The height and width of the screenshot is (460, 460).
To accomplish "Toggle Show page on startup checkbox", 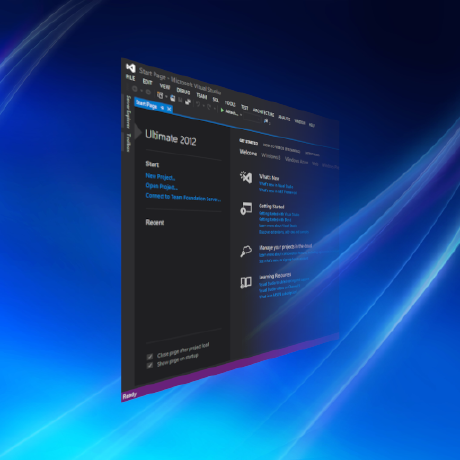I will (150, 365).
